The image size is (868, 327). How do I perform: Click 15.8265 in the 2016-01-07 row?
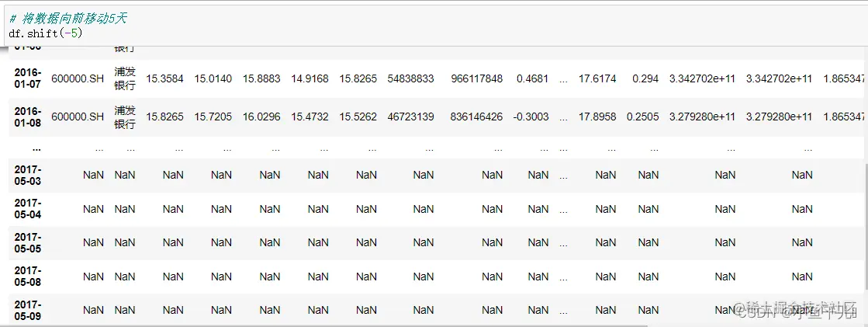tap(358, 78)
